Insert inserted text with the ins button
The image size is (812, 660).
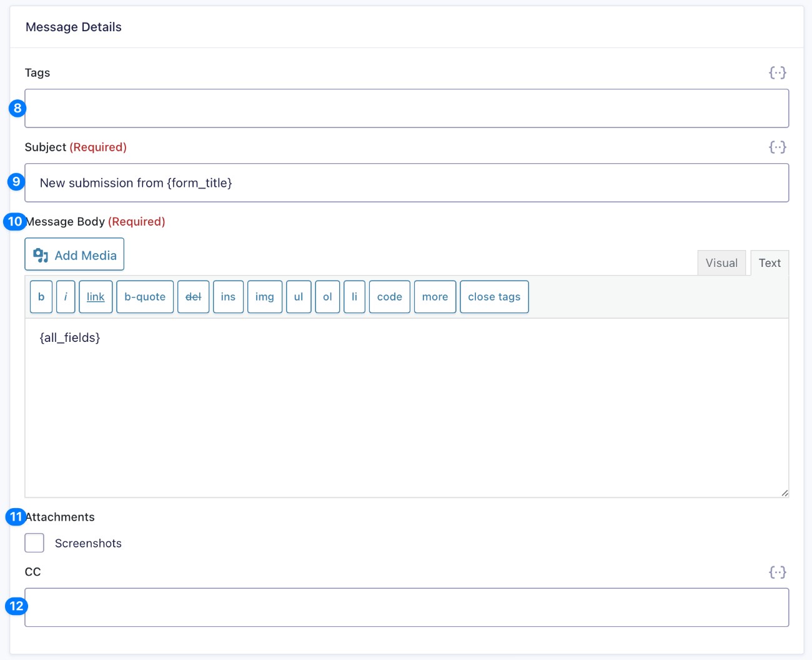[228, 296]
